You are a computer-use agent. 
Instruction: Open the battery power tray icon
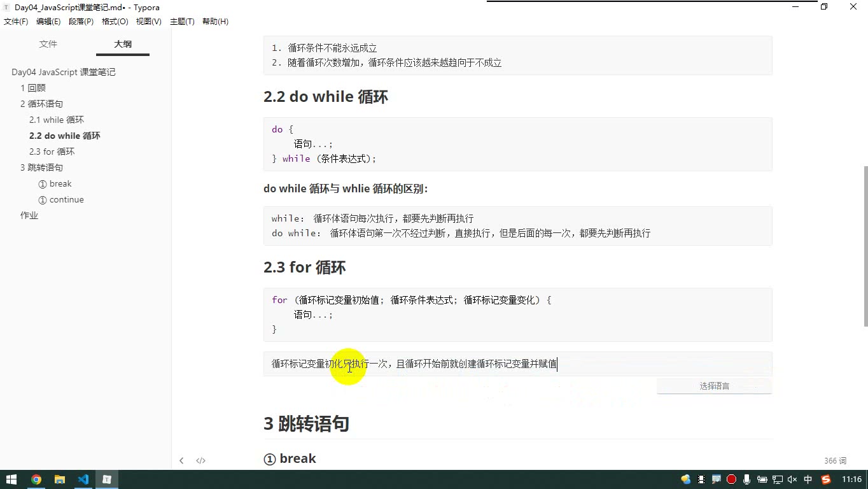point(762,479)
